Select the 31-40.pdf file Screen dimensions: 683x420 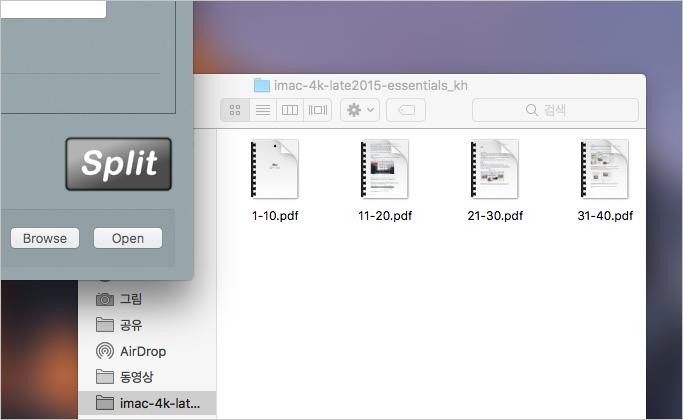click(605, 180)
